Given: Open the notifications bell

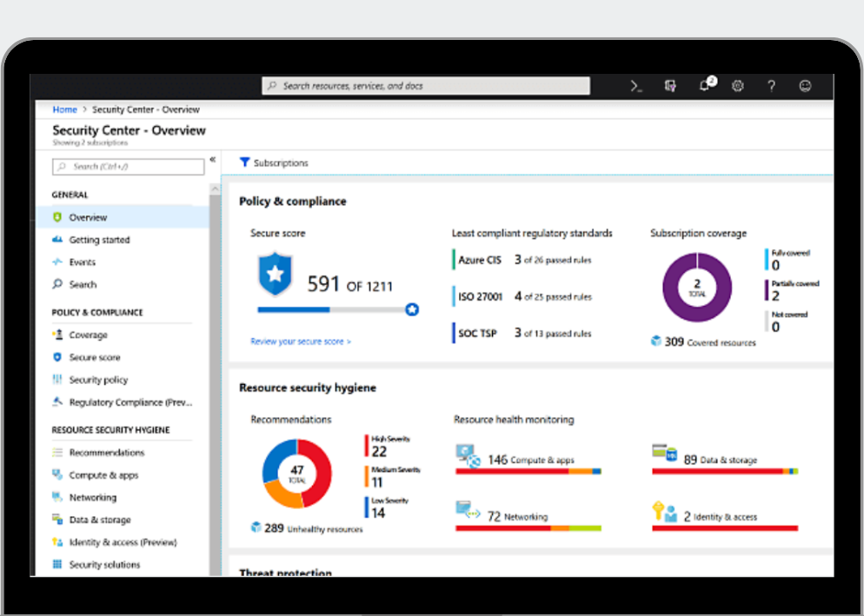Looking at the screenshot, I should coord(705,85).
